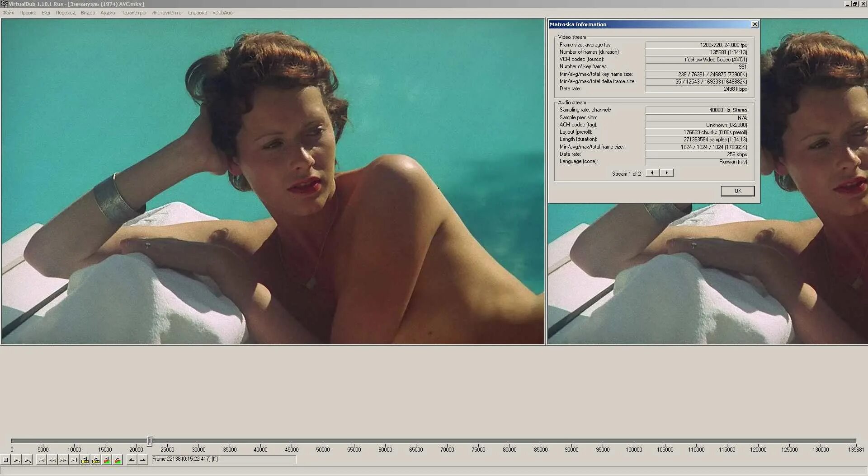
Task: Jump to the end of the video
Action: click(x=74, y=460)
